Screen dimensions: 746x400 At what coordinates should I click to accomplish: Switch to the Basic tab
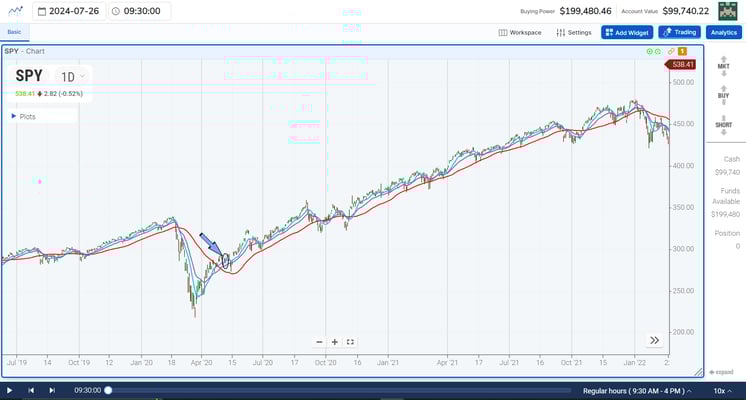pos(14,32)
